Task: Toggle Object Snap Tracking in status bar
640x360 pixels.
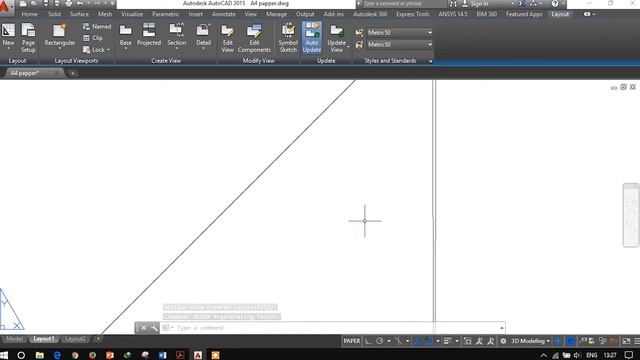Action: (416, 341)
